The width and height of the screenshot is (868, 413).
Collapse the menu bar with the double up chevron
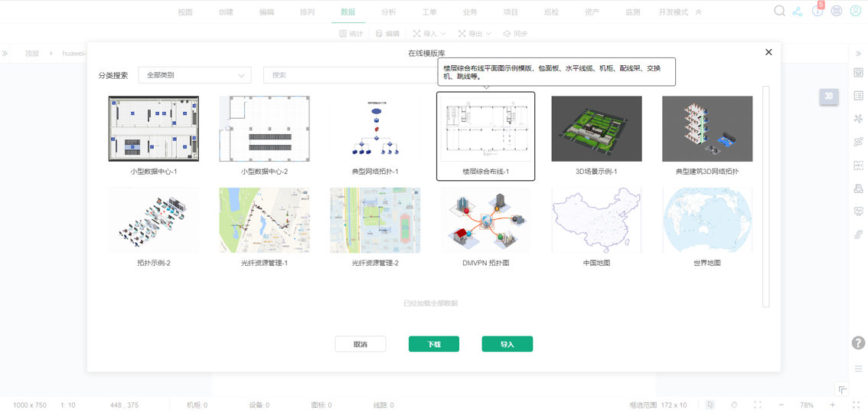coord(699,11)
